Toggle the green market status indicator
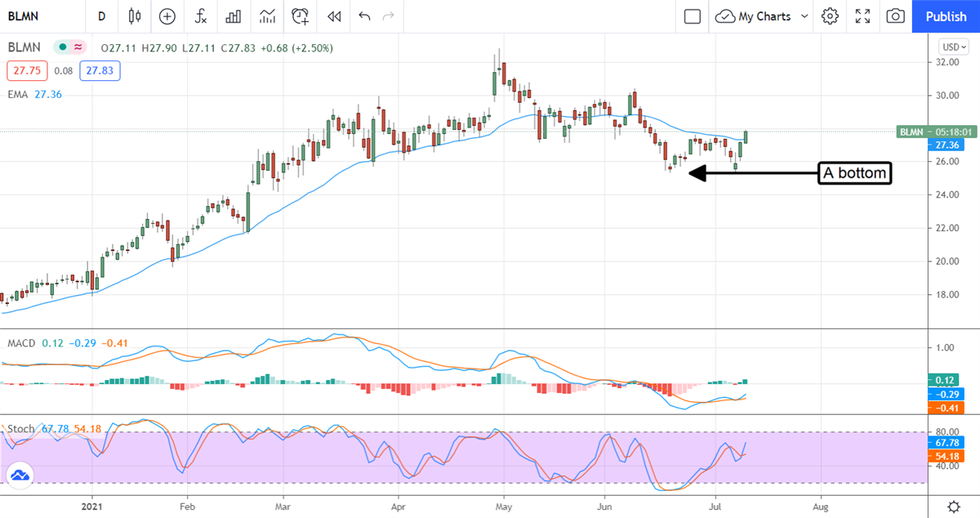 pos(60,48)
